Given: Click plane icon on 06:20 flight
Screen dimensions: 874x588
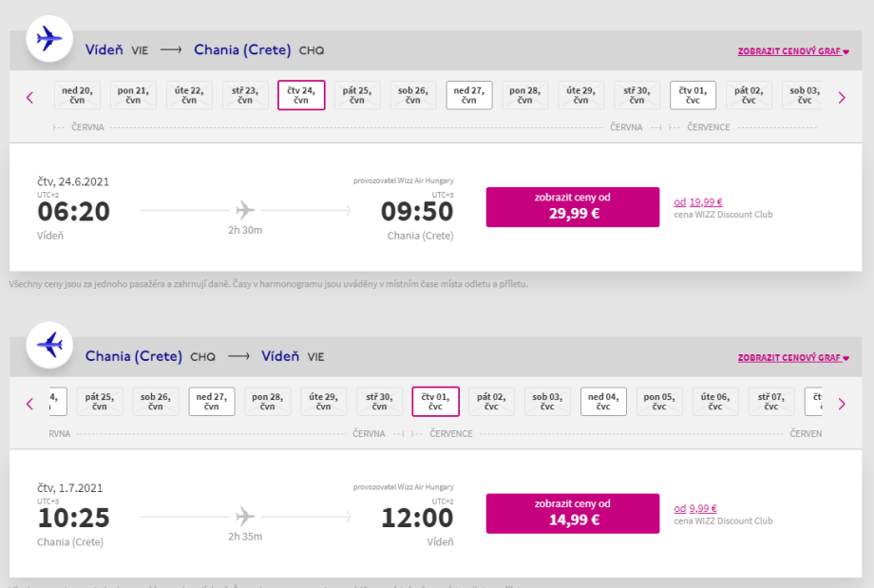Looking at the screenshot, I should point(245,209).
